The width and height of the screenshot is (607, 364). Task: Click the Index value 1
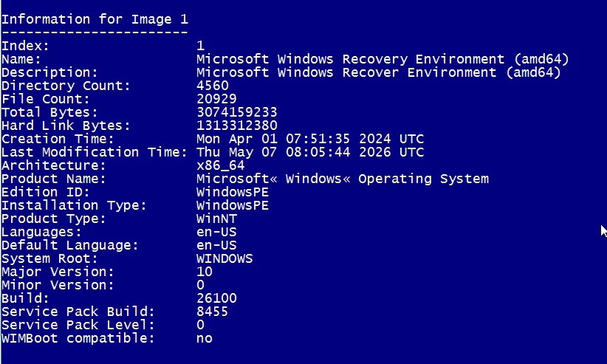200,46
